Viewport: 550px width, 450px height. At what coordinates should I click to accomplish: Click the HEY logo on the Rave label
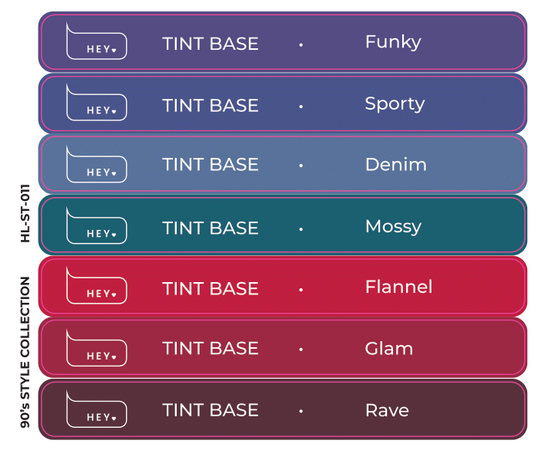pyautogui.click(x=96, y=409)
